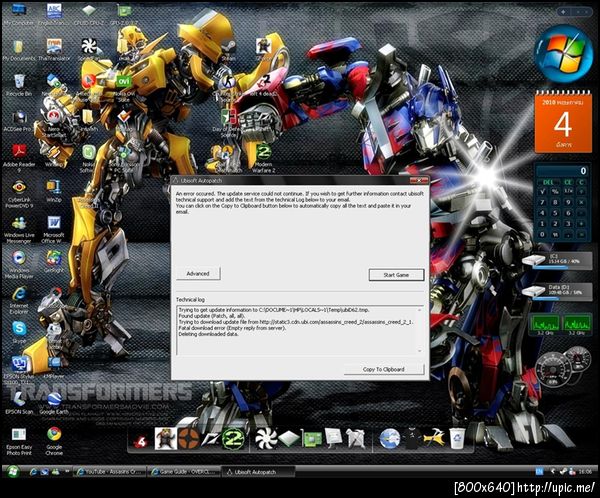Image resolution: width=600 pixels, height=498 pixels.
Task: Open Steam desktop icon
Action: click(229, 50)
